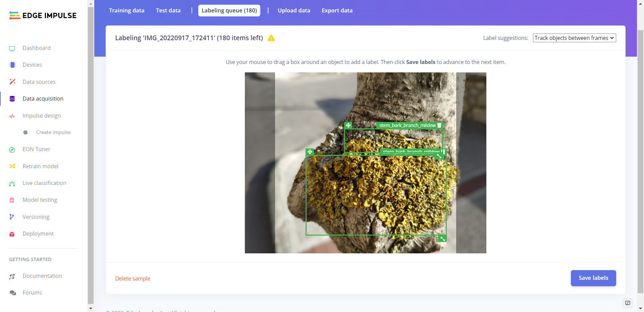Click the upper stem_bark_branch_mildew label
This screenshot has height=312, width=644.
408,125
